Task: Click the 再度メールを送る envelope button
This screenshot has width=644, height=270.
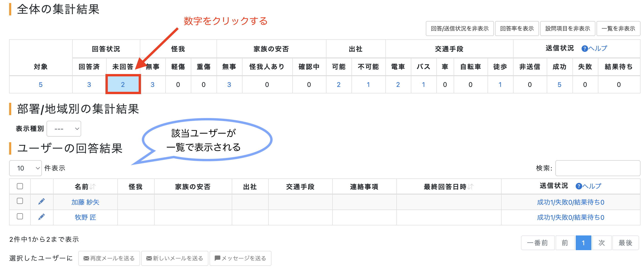Action: pos(109,258)
